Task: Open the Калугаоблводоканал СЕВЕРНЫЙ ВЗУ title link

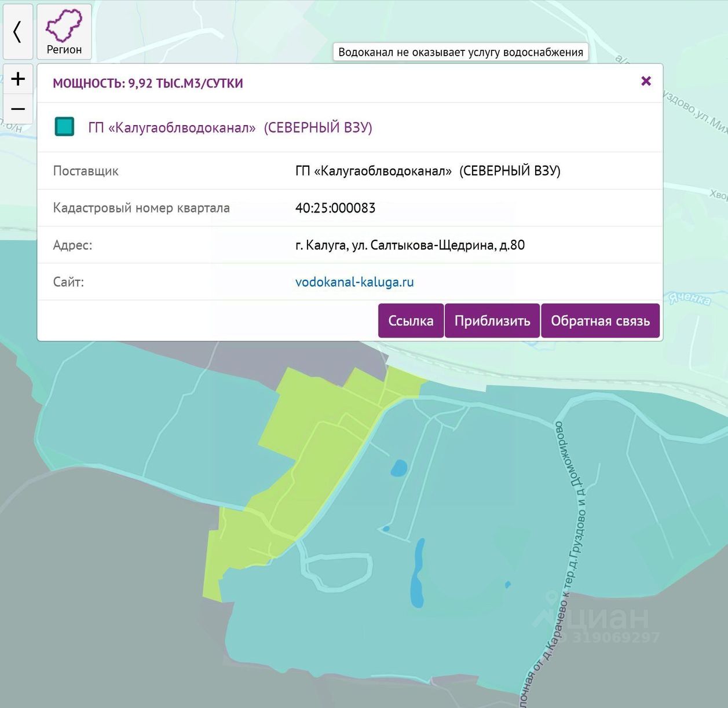Action: click(230, 127)
